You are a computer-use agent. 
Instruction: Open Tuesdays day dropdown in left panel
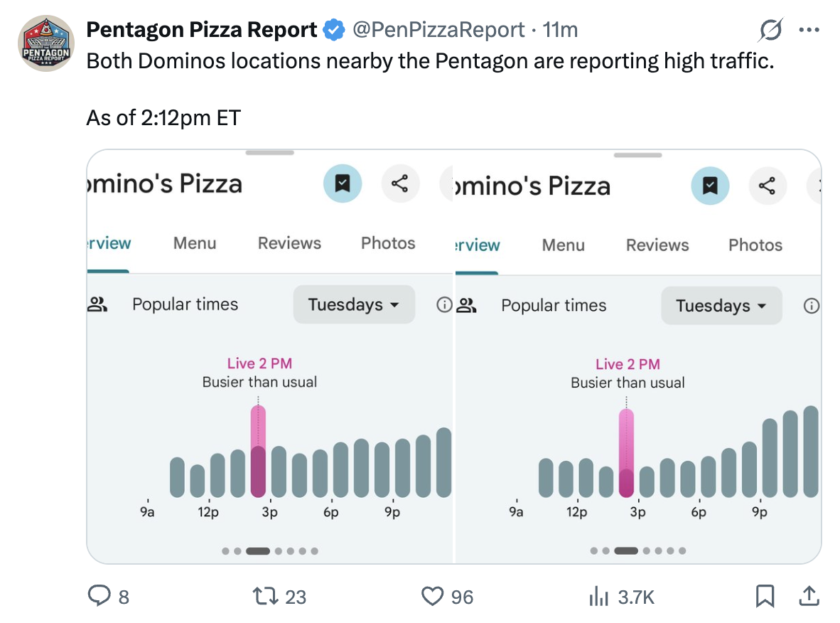[x=353, y=305]
